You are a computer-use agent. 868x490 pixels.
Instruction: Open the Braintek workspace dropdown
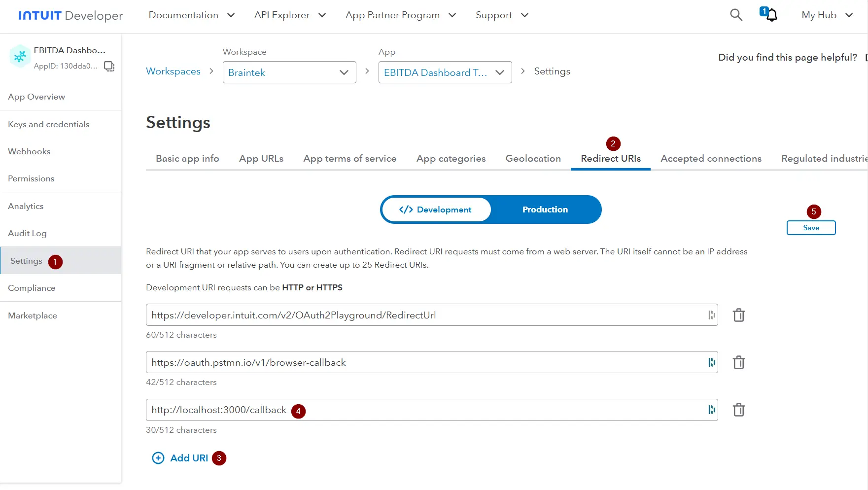(289, 72)
